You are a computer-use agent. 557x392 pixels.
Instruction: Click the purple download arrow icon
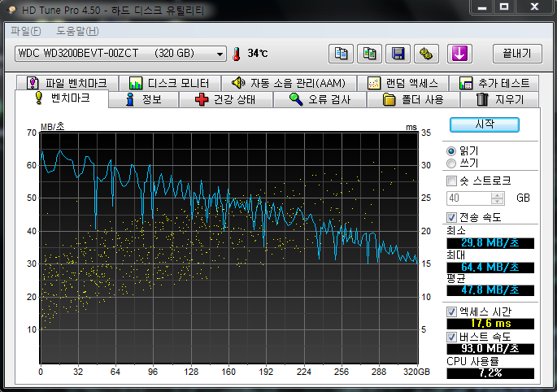pyautogui.click(x=459, y=54)
